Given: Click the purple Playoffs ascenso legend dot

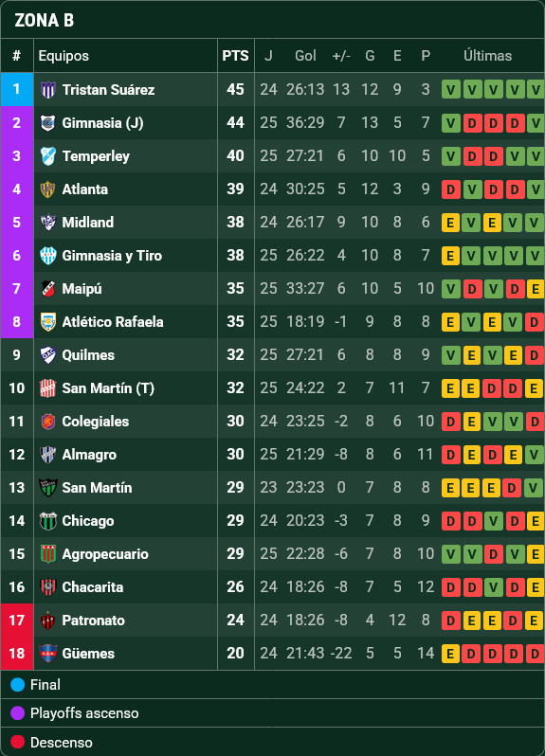Looking at the screenshot, I should (x=17, y=713).
